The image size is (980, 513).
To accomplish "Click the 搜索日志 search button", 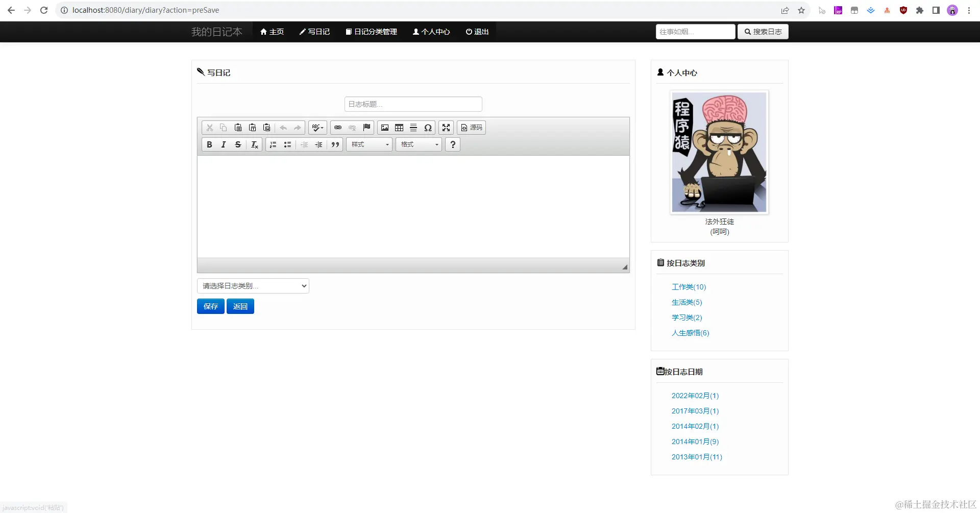I will tap(763, 32).
